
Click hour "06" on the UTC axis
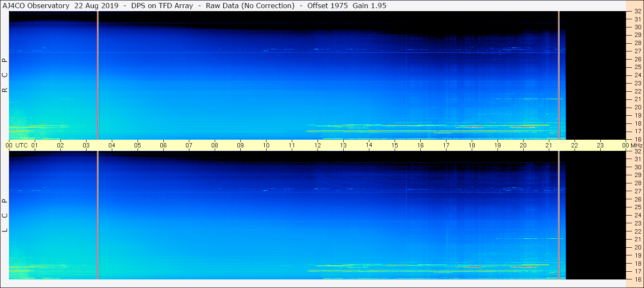163,145
